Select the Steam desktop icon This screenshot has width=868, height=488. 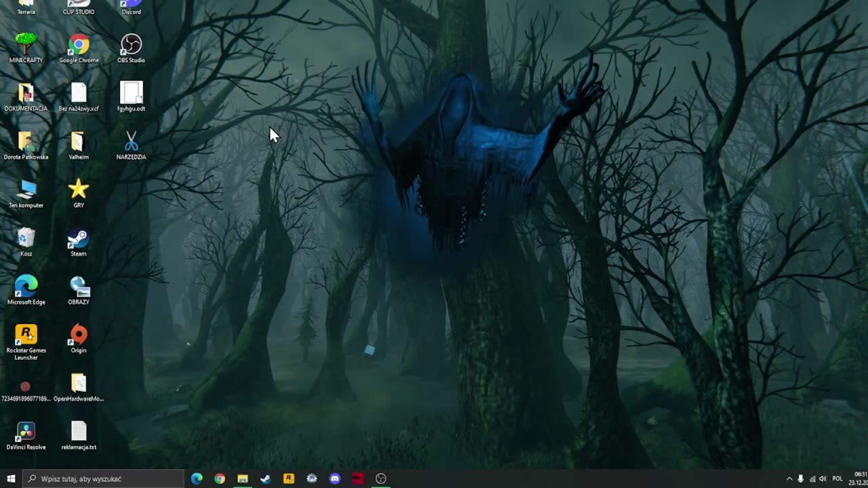coord(79,241)
